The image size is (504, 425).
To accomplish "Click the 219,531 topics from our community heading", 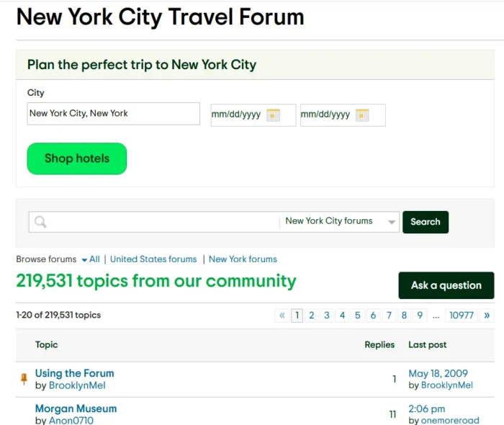I will pyautogui.click(x=156, y=281).
